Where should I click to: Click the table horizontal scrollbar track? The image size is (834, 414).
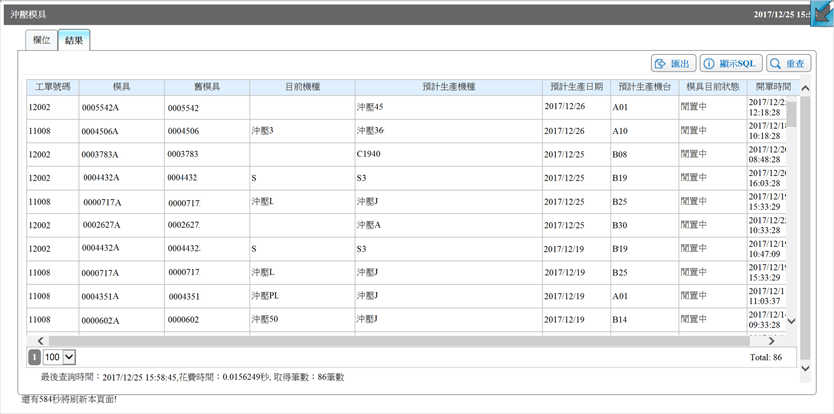(406, 341)
